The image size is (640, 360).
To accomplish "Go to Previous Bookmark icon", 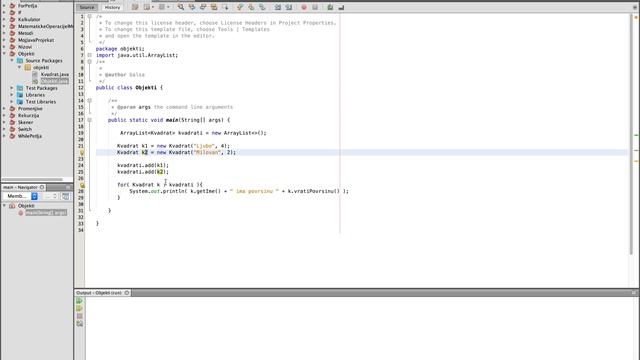I will 240,7.
